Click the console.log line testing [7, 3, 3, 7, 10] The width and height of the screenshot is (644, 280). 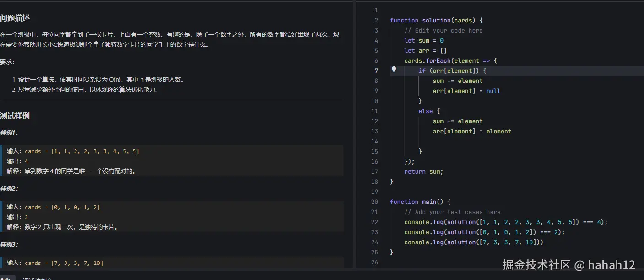(x=473, y=242)
